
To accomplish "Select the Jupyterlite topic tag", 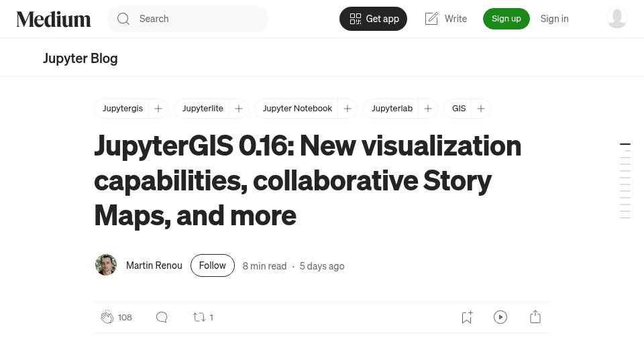I will click(203, 109).
